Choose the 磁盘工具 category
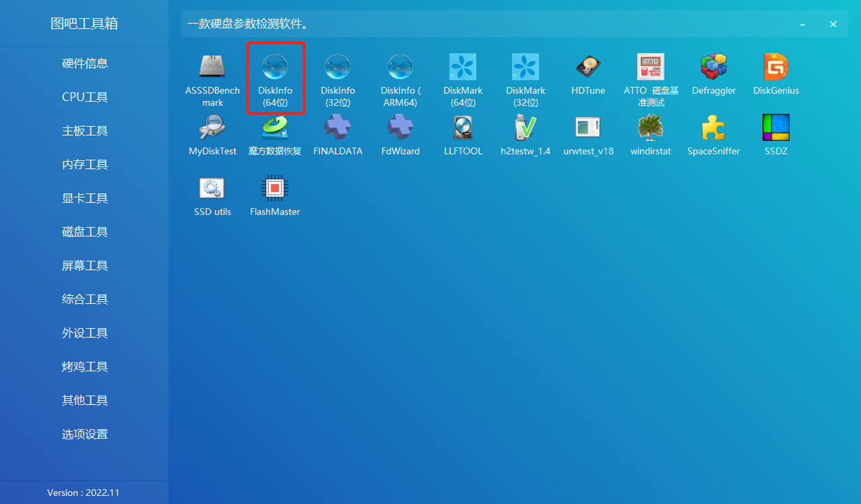861x504 pixels. (84, 232)
